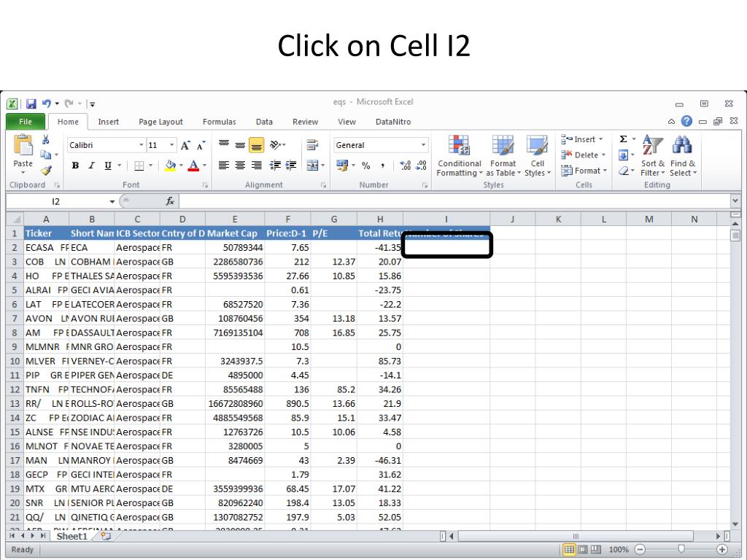Undo the last action
The width and height of the screenshot is (747, 560).
tap(47, 104)
